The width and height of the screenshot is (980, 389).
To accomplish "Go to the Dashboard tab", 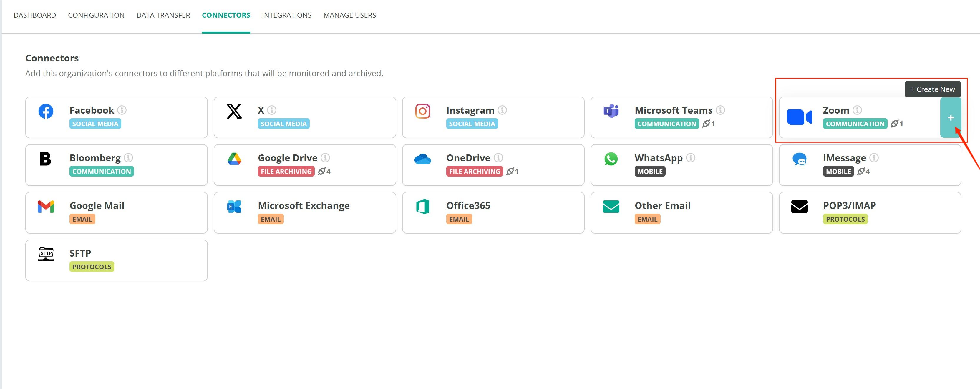I will tap(35, 15).
